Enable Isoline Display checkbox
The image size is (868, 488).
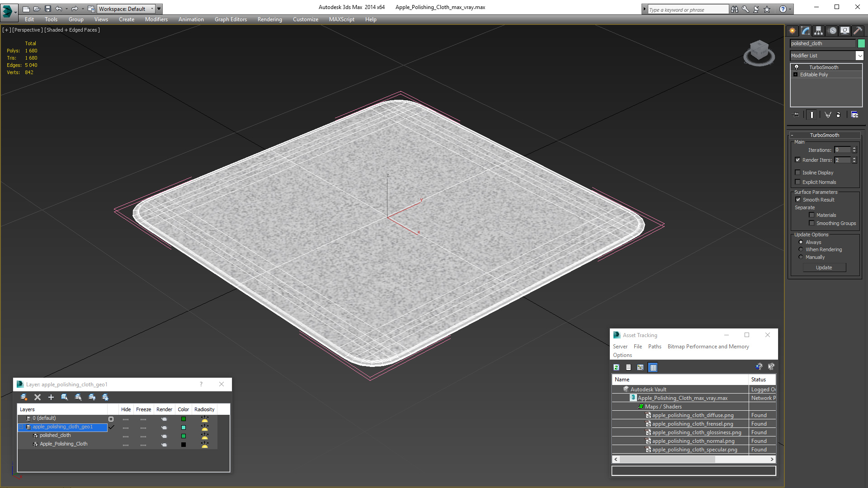pyautogui.click(x=798, y=173)
